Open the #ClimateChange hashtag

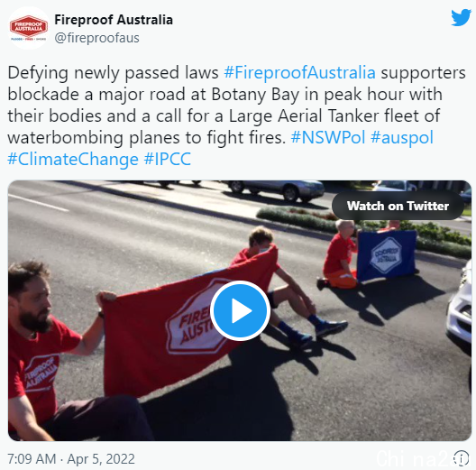(73, 159)
